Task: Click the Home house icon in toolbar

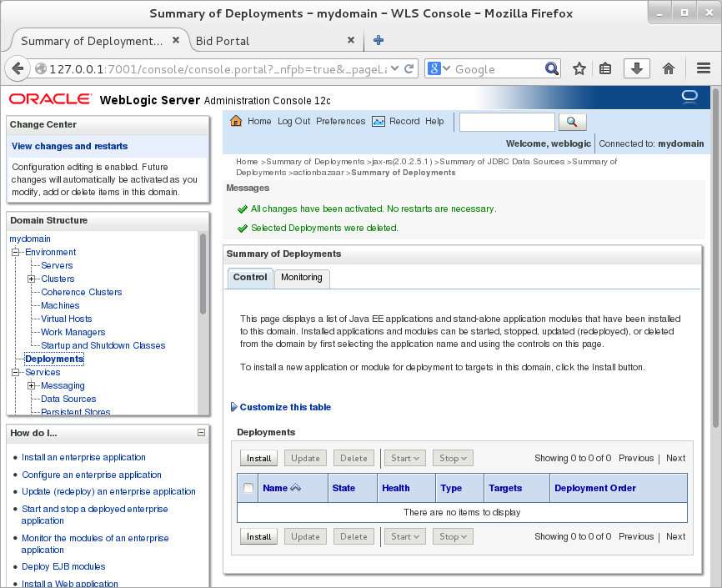Action: (x=236, y=121)
